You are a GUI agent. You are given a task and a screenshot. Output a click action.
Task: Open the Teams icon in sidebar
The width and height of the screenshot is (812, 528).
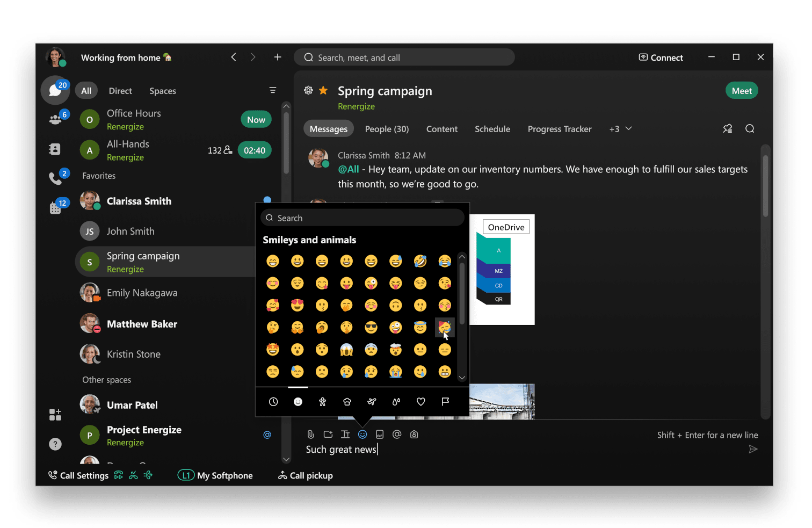[55, 120]
